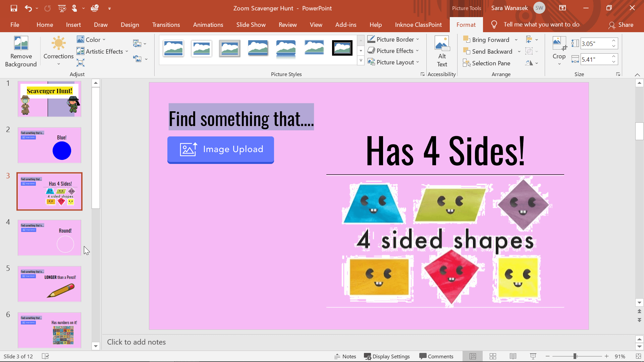Click the shape height input field
Image resolution: width=644 pixels, height=362 pixels.
[595, 44]
